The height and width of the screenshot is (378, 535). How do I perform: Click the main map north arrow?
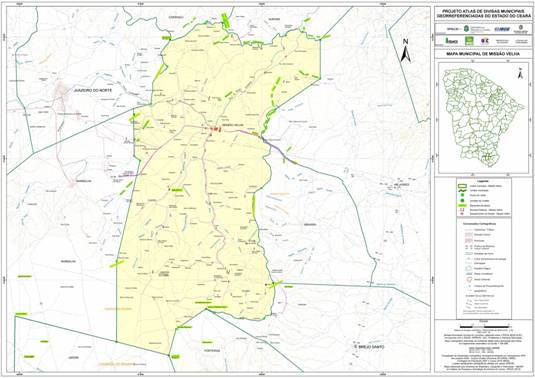point(405,52)
